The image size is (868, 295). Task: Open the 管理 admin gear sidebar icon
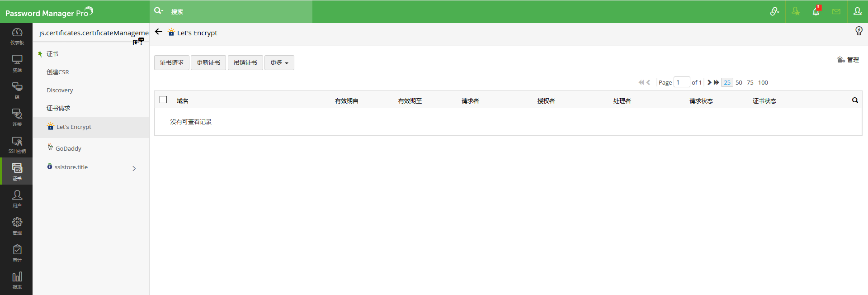tap(17, 226)
